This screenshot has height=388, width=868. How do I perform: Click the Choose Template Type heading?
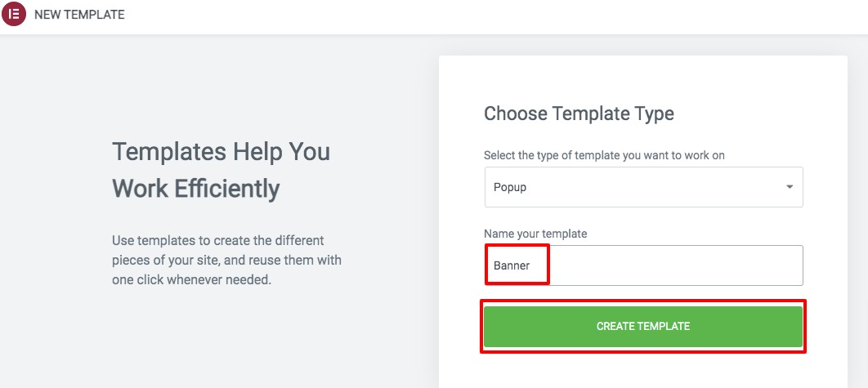tap(579, 114)
